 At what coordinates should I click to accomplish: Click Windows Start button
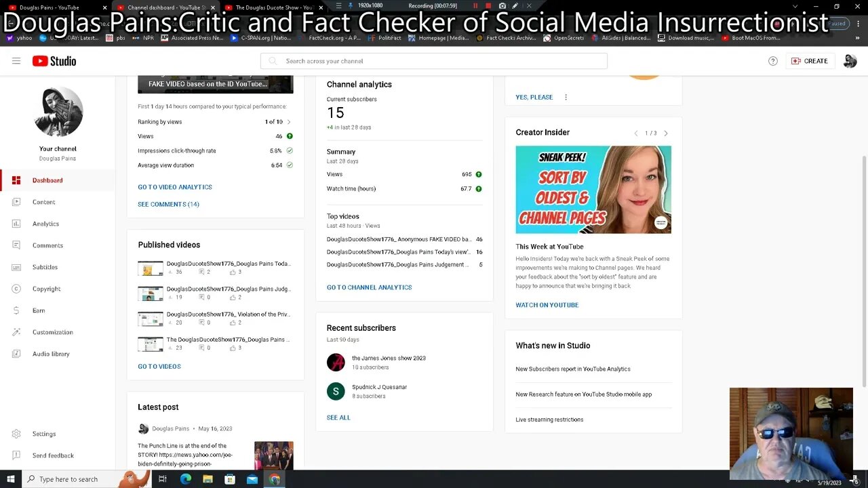coord(11,479)
